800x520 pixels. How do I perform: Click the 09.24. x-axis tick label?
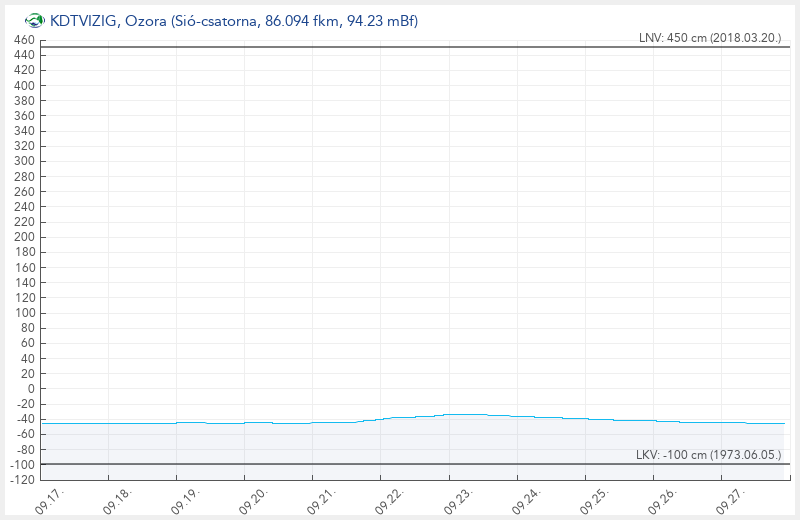tap(525, 500)
